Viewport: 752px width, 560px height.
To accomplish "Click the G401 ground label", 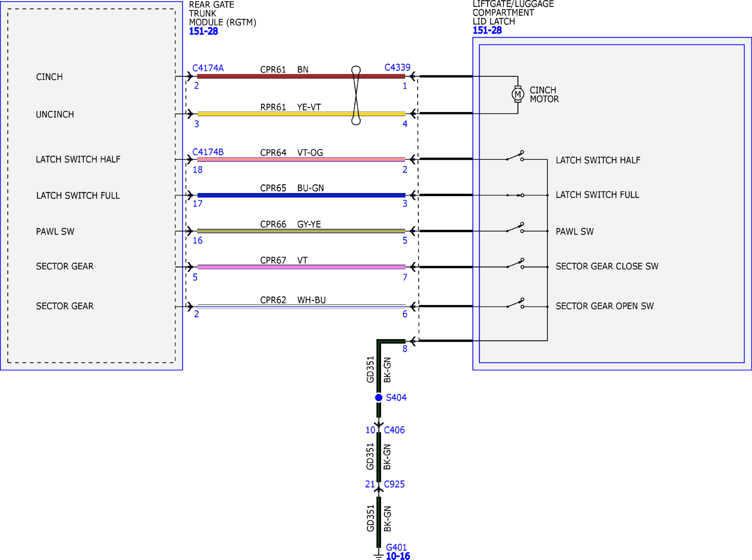I will 396,547.
